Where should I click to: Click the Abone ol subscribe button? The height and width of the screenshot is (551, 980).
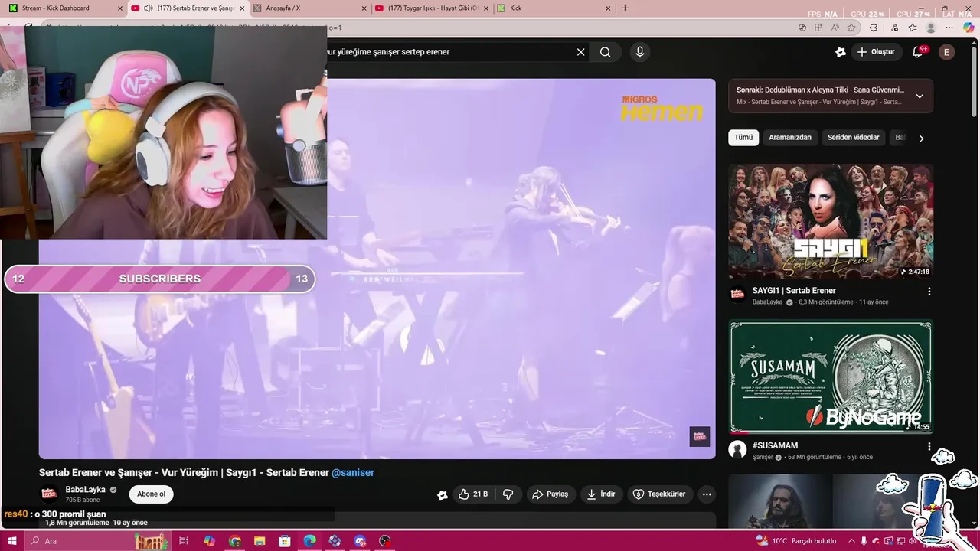[x=151, y=494]
